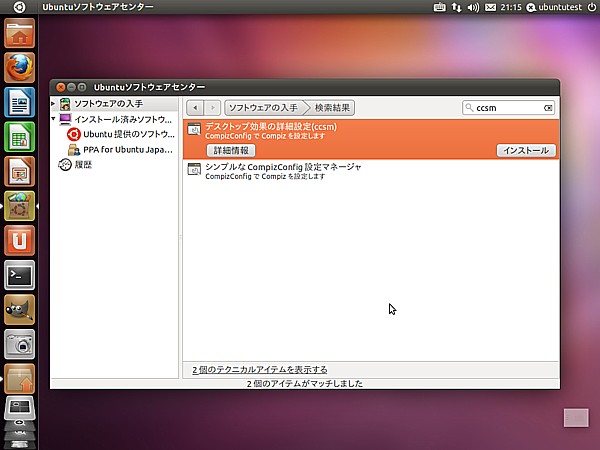Maximize the Software Center window
The height and width of the screenshot is (450, 600).
pyautogui.click(x=82, y=87)
